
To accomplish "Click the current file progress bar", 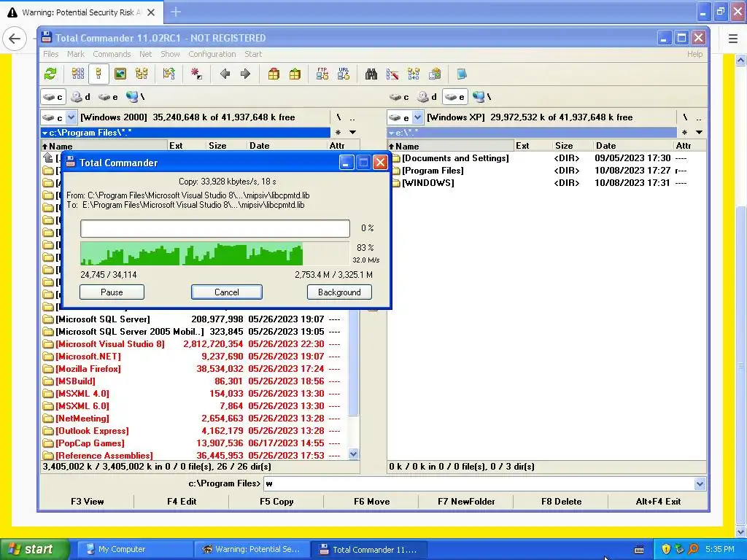I will 215,228.
